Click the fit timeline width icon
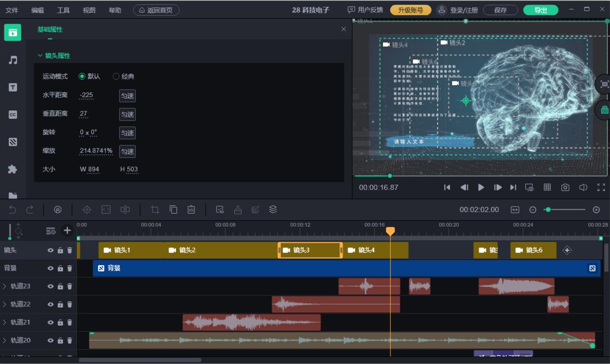 [515, 210]
